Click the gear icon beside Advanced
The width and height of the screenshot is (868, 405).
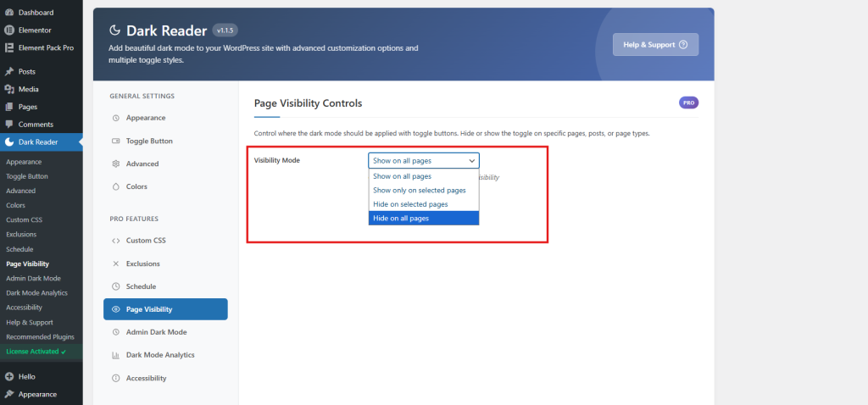point(115,164)
